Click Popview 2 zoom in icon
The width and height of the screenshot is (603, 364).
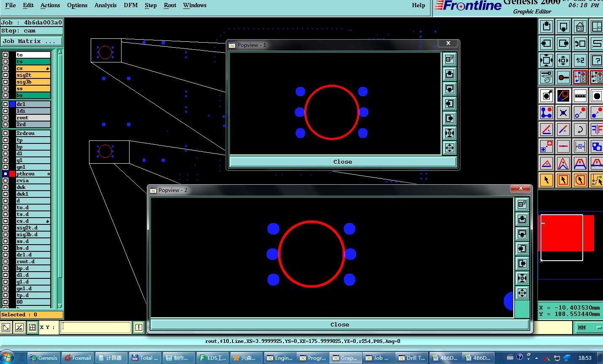(522, 278)
